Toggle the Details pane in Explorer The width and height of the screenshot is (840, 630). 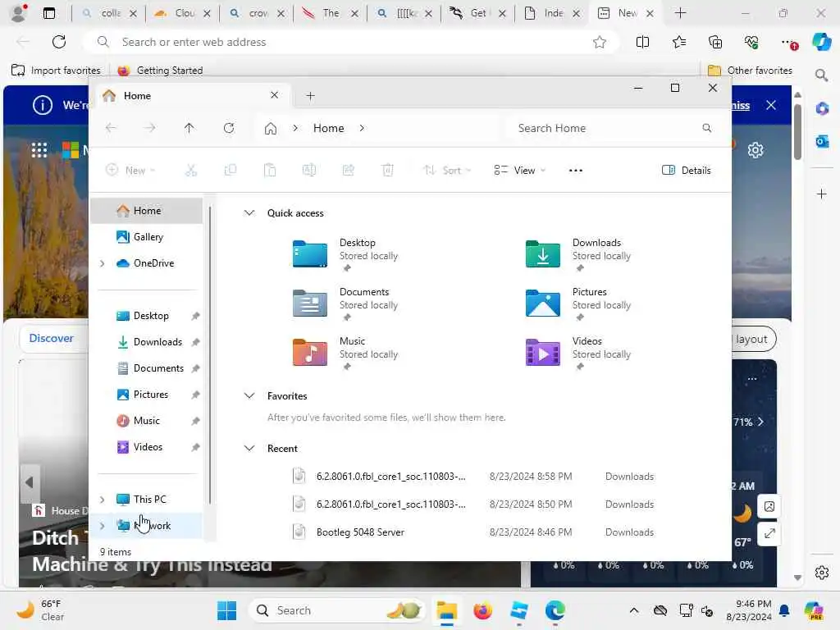[x=687, y=171]
